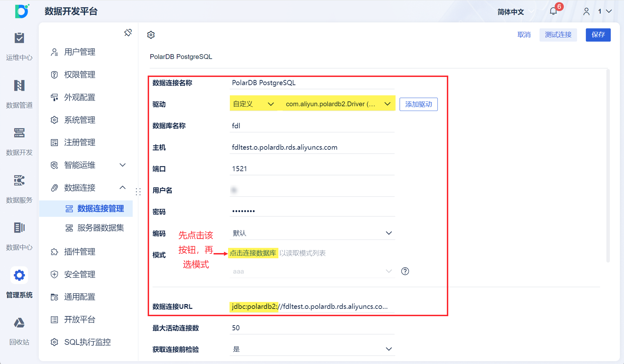
Task: Open the 数据中心 module
Action: point(19,236)
